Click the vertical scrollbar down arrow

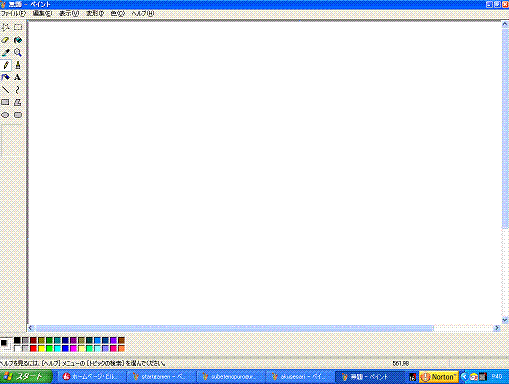click(x=505, y=320)
